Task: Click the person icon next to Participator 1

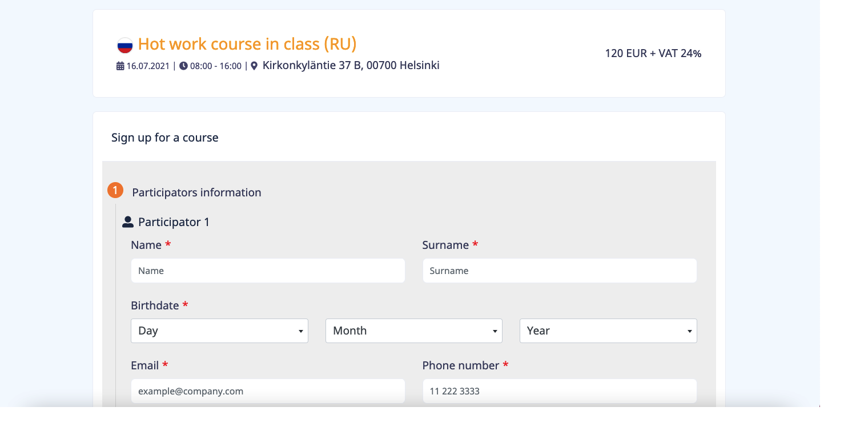Action: (128, 222)
